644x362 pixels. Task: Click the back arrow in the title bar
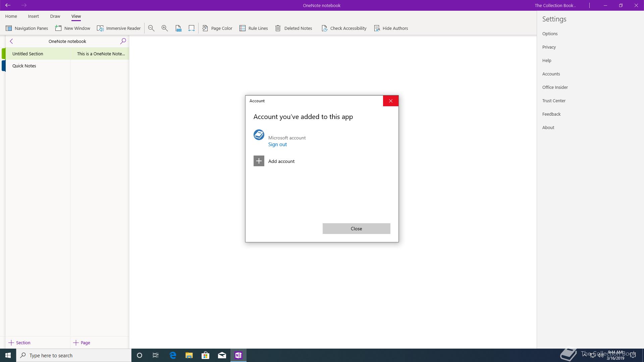8,5
